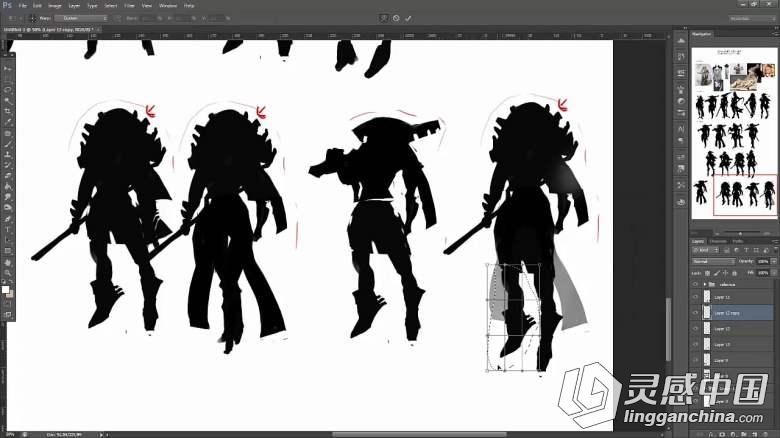Open the File menu
This screenshot has height=438, width=780.
(22, 5)
